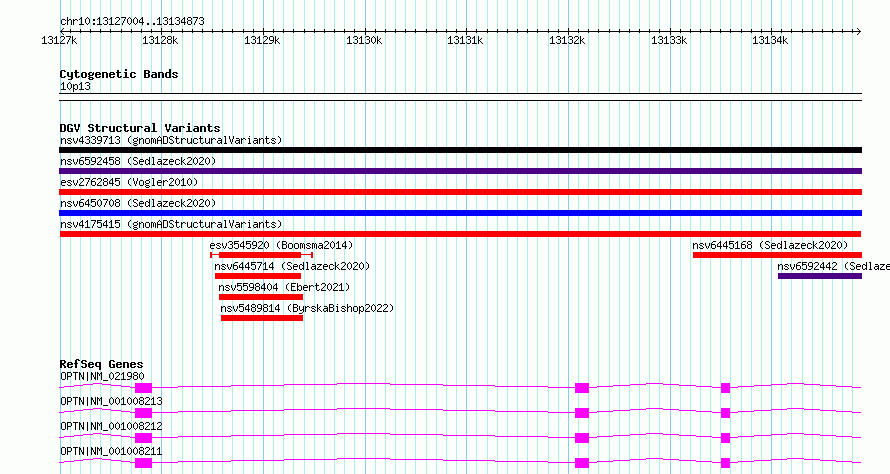The width and height of the screenshot is (890, 474).
Task: Click OPTN NM_021980 exon near 13128k
Action: point(144,388)
